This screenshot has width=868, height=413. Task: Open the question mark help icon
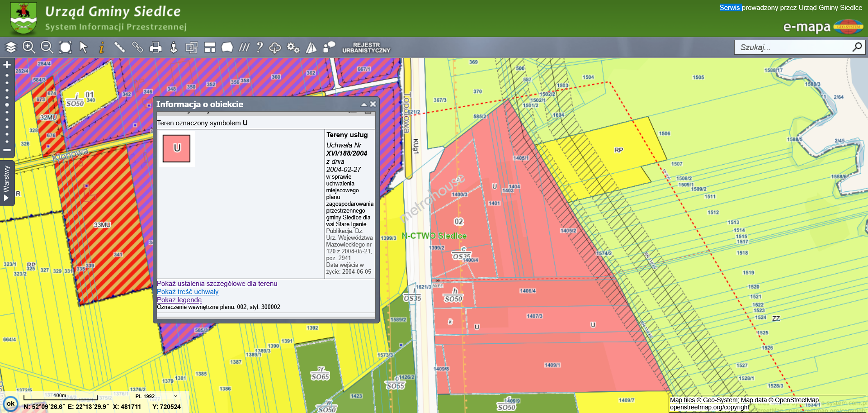259,47
